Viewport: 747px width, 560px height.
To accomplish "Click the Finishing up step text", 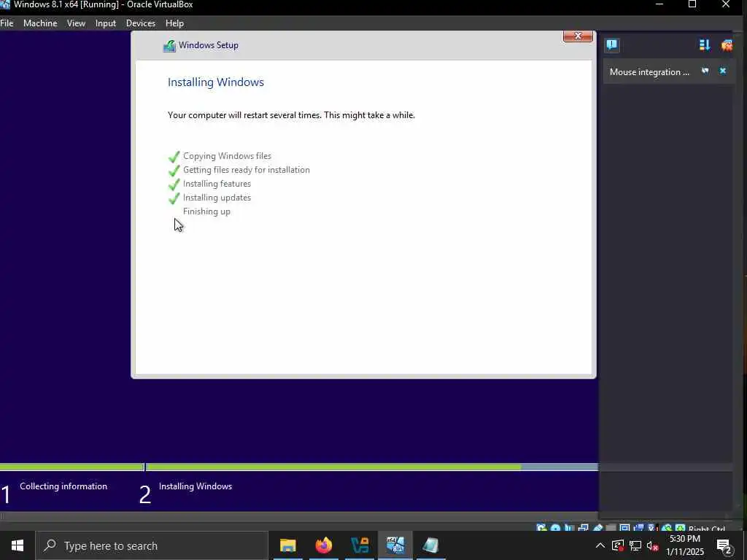I will coord(206,211).
